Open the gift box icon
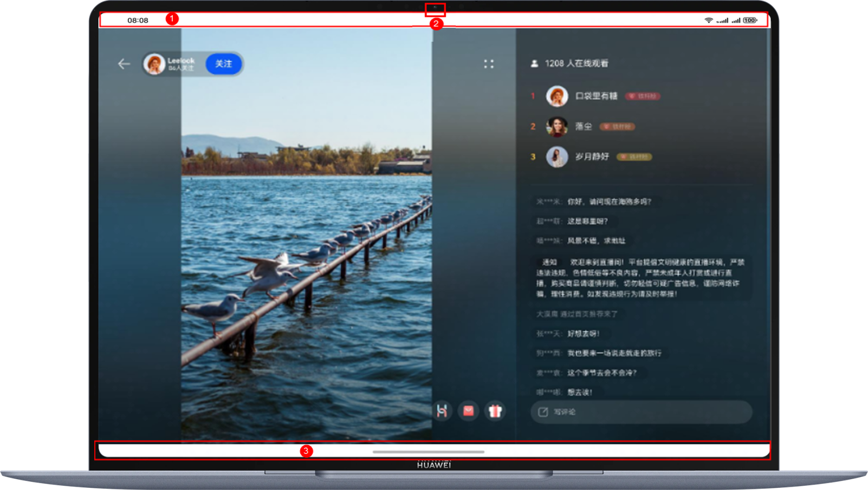 496,411
